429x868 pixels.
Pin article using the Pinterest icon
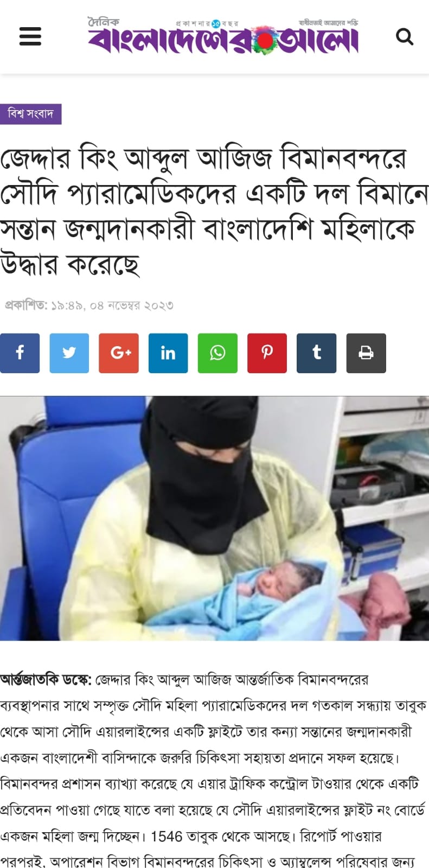(x=267, y=353)
